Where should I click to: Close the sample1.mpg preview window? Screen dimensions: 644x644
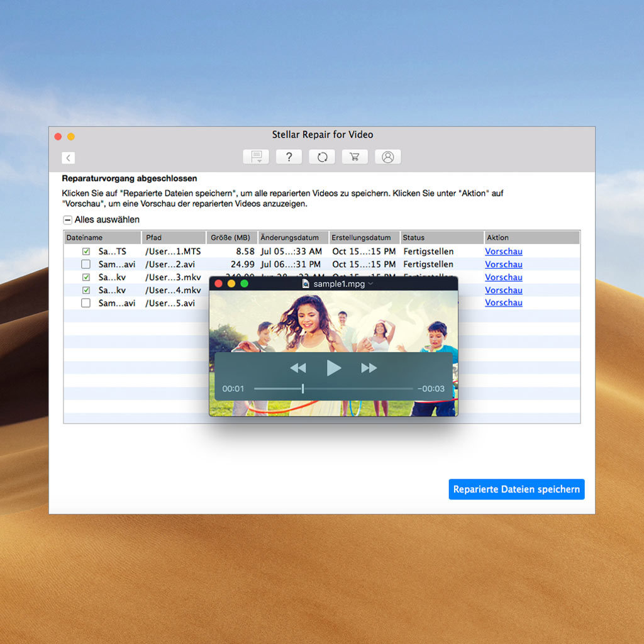tap(218, 284)
